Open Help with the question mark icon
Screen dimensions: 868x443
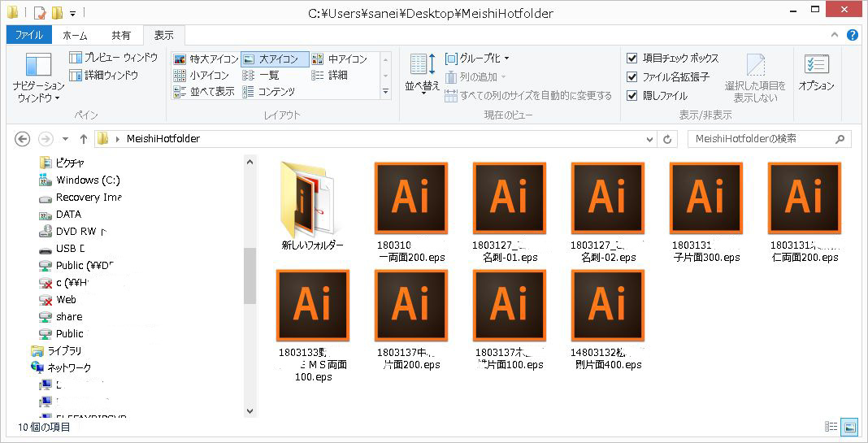(x=853, y=35)
